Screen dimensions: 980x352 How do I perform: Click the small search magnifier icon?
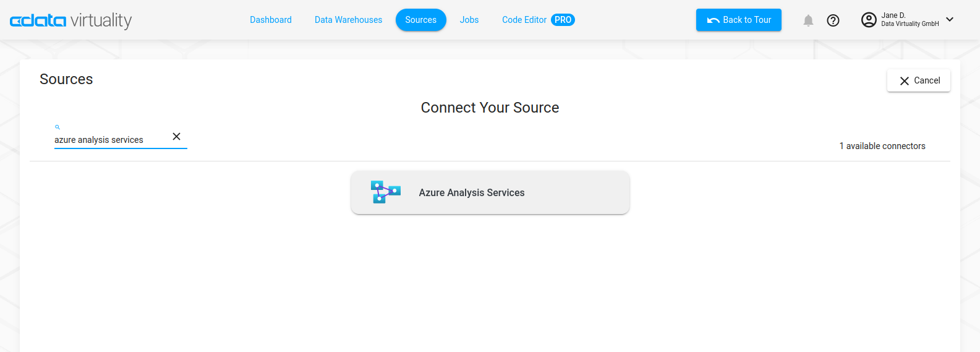58,127
